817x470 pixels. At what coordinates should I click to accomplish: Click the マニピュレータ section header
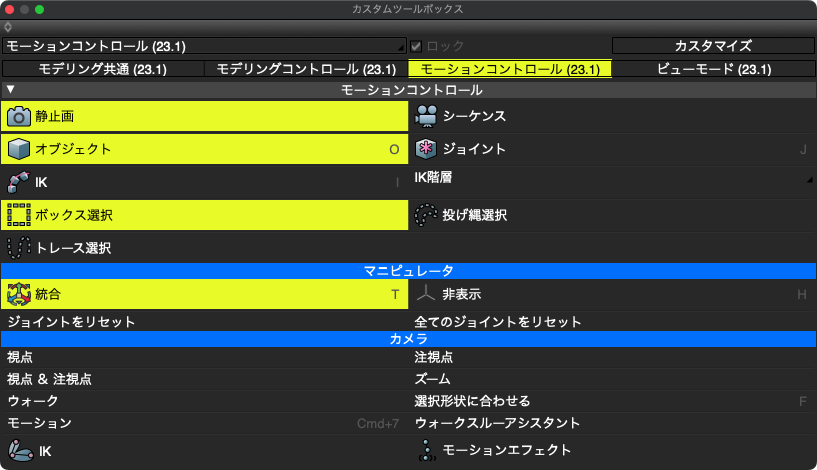(408, 271)
